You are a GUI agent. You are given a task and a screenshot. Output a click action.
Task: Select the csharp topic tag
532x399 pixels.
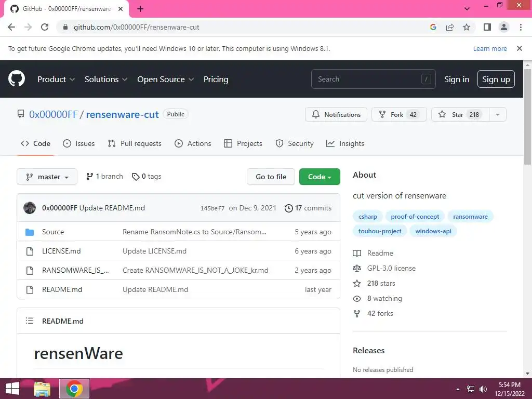pyautogui.click(x=367, y=217)
